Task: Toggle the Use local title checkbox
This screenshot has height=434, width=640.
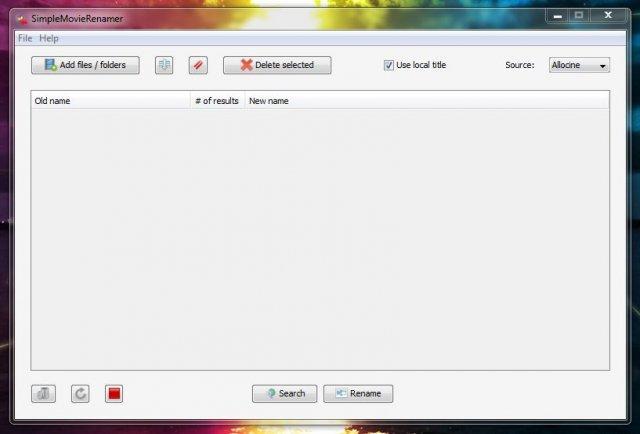Action: coord(389,65)
